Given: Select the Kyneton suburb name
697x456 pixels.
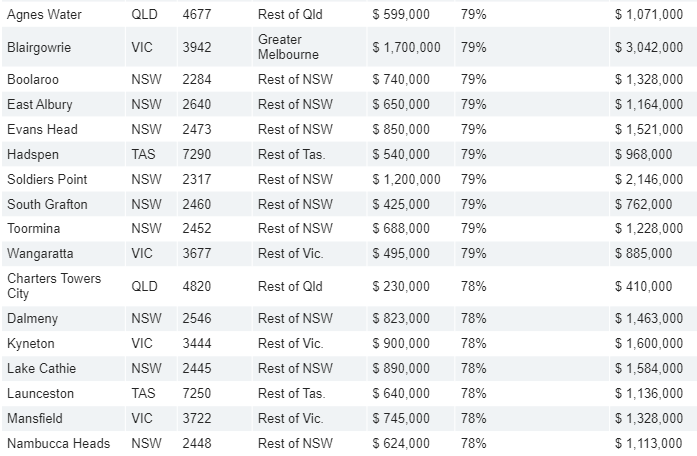Looking at the screenshot, I should (31, 344).
